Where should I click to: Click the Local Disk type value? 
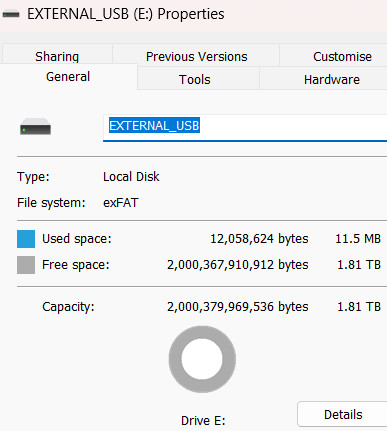point(131,177)
